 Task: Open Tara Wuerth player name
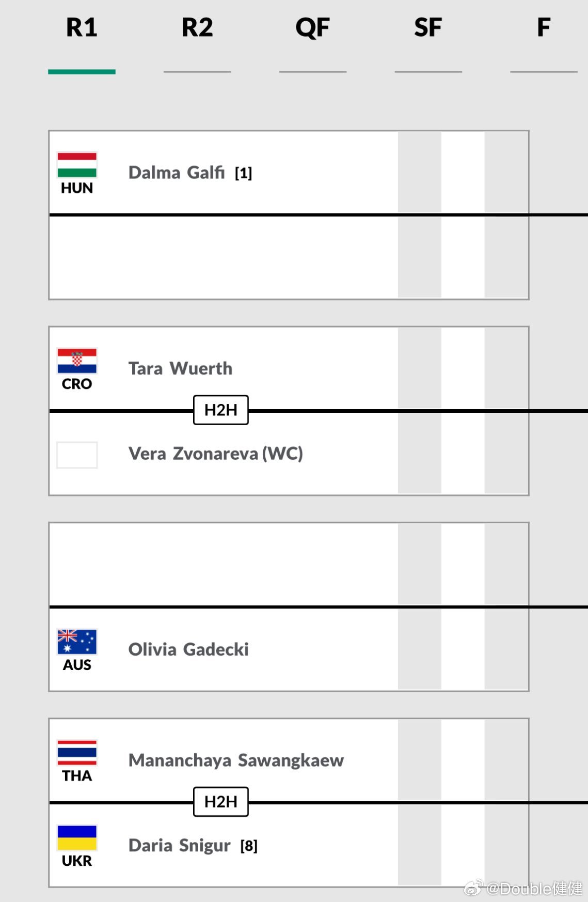click(x=180, y=368)
